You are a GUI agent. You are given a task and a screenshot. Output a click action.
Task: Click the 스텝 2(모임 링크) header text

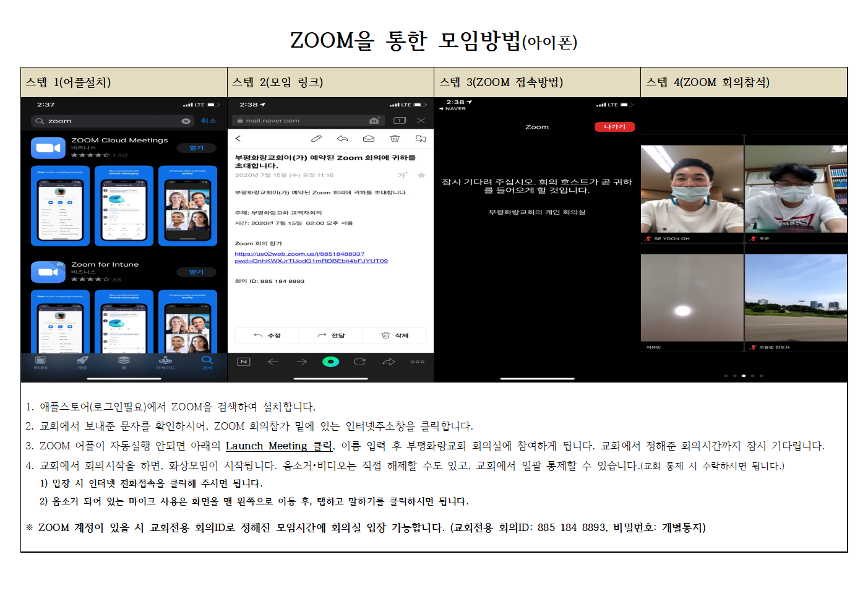278,82
